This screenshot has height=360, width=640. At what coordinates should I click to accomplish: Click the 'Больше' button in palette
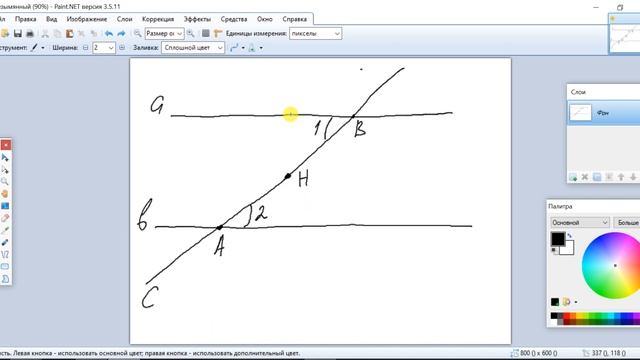pyautogui.click(x=627, y=222)
